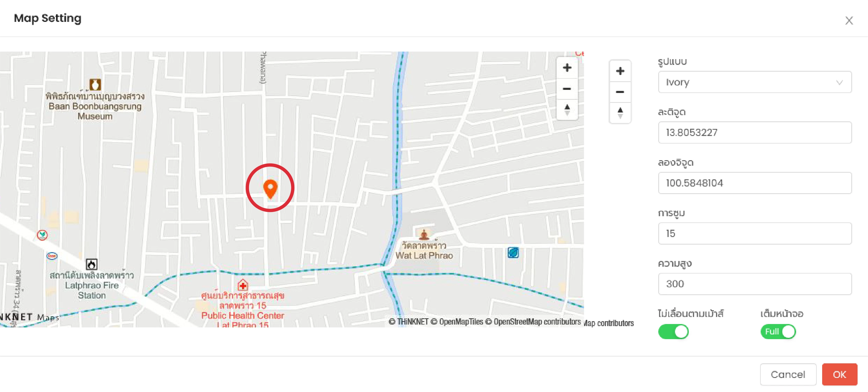This screenshot has width=868, height=392.
Task: Click the OK button
Action: 839,374
